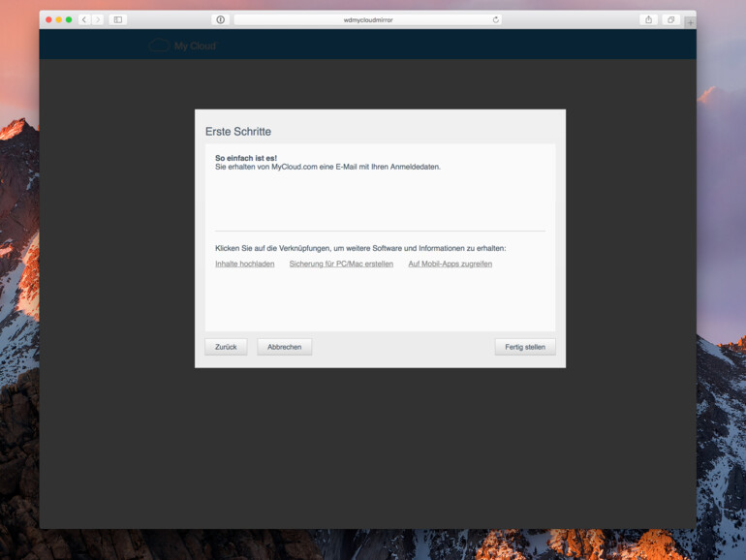Open the 1Password extension icon in toolbar

[x=220, y=19]
